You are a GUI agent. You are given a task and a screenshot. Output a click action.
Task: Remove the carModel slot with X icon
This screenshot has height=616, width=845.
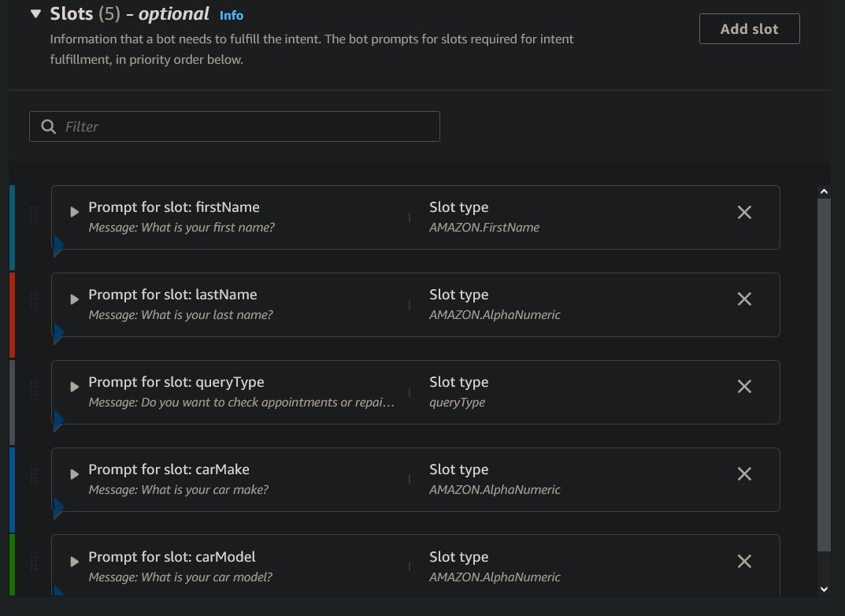point(744,562)
